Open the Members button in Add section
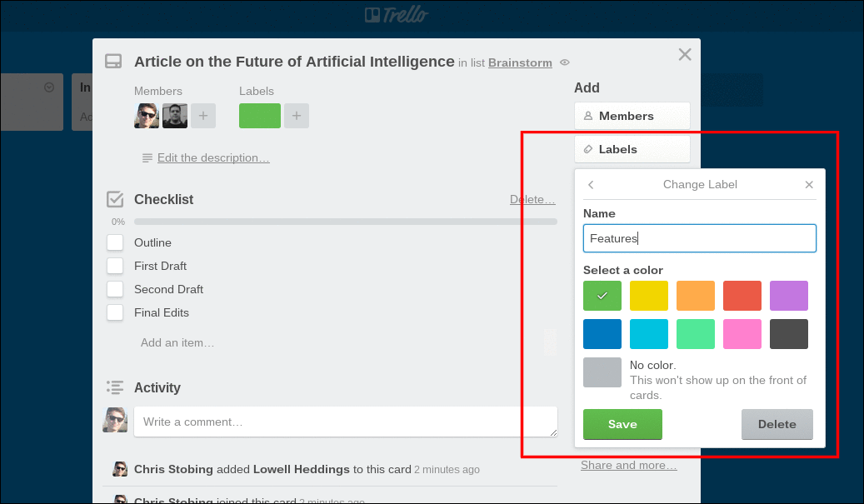 [x=632, y=116]
